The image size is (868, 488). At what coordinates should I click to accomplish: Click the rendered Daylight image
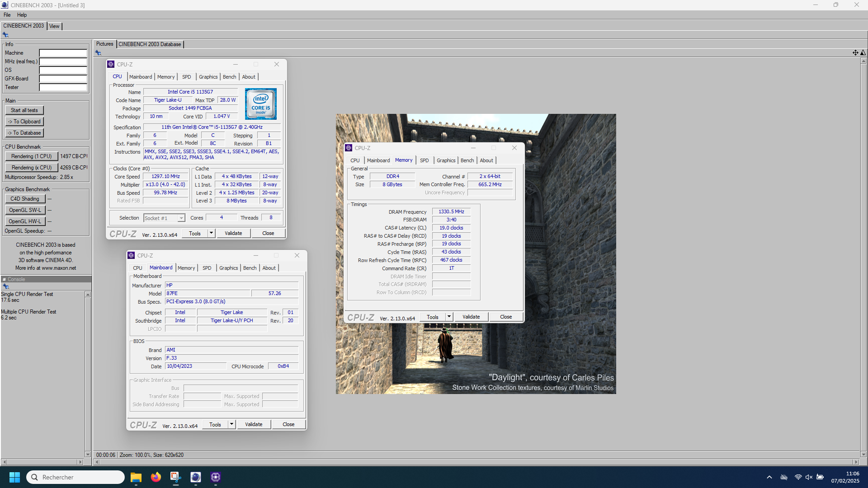point(476,254)
